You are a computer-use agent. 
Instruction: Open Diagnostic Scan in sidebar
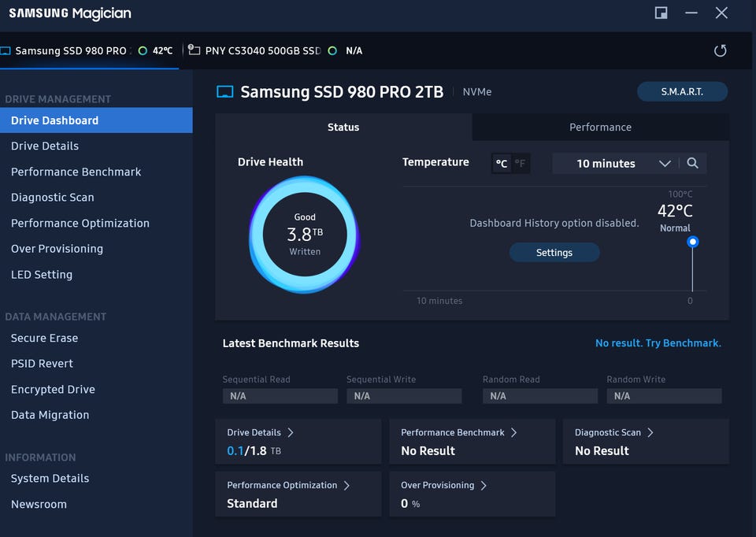(x=96, y=197)
